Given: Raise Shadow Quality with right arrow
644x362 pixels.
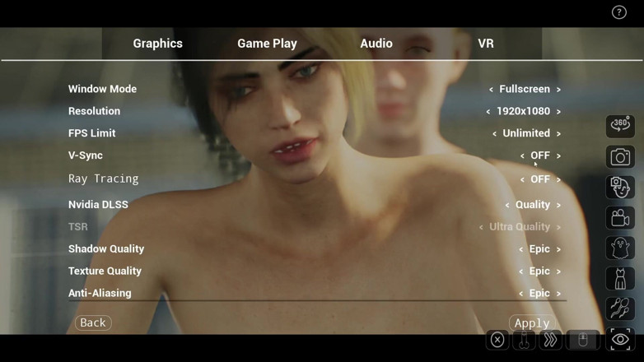Looking at the screenshot, I should (558, 249).
